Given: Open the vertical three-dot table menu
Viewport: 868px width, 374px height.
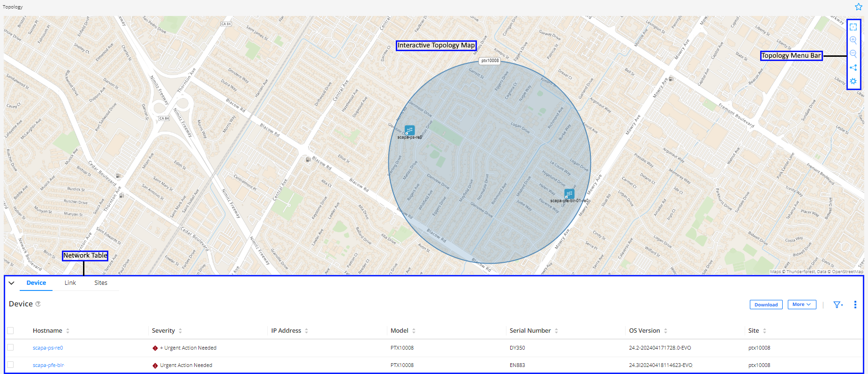Looking at the screenshot, I should tap(855, 305).
